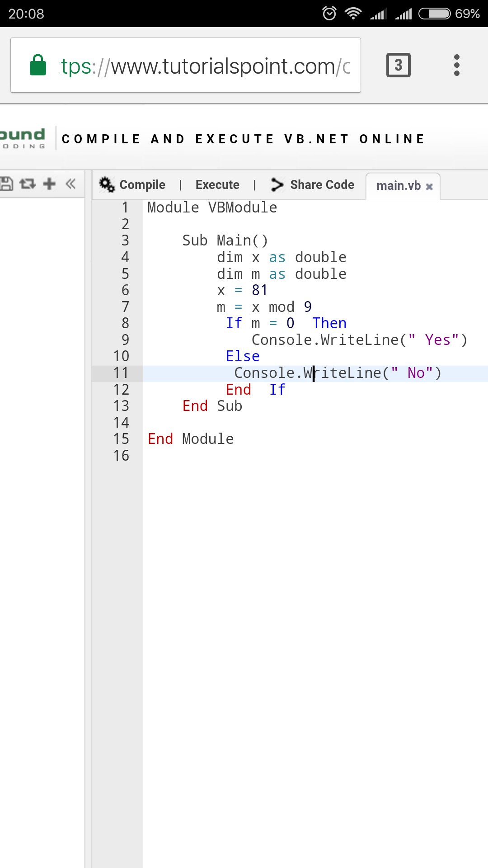
Task: Click the 'Else' code line
Action: 243,356
